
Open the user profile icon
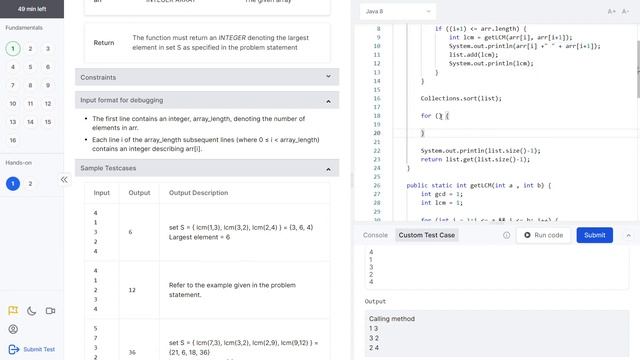(x=13, y=329)
